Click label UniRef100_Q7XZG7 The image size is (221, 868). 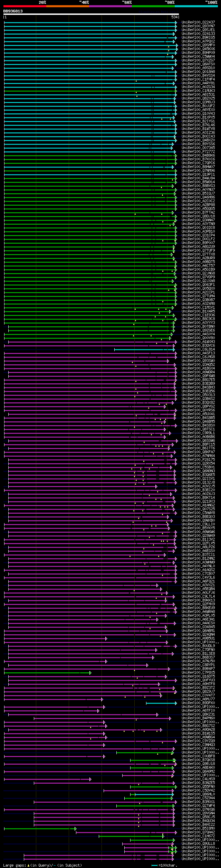(x=198, y=60)
